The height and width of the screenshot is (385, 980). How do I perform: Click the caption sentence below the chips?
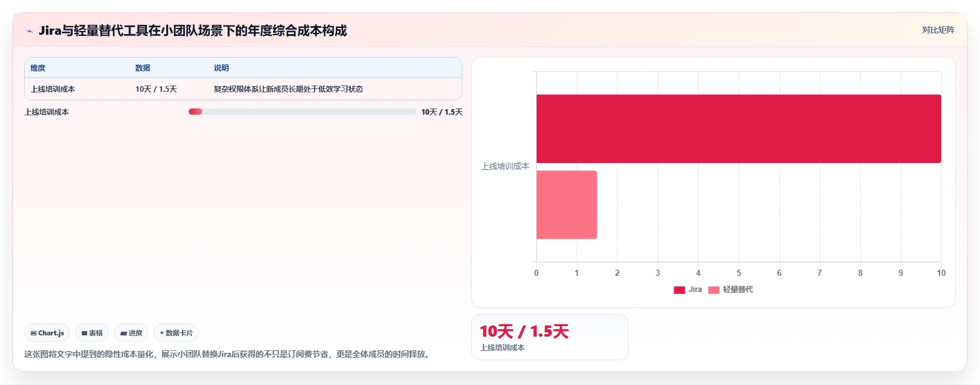pos(228,354)
